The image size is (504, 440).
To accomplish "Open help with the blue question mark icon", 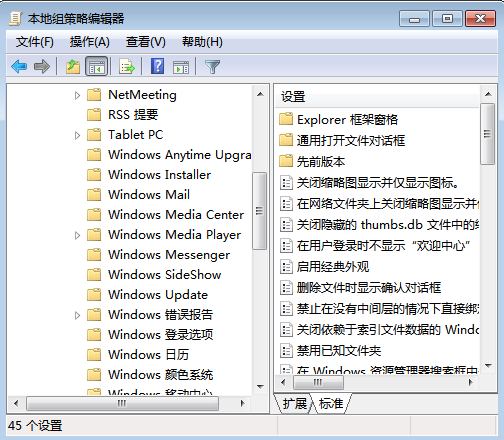I will coord(157,66).
